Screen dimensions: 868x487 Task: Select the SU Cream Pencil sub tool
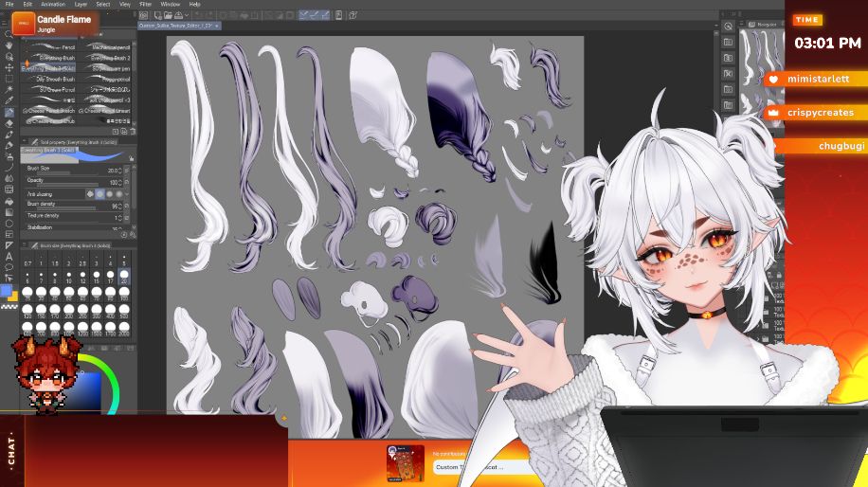point(48,90)
